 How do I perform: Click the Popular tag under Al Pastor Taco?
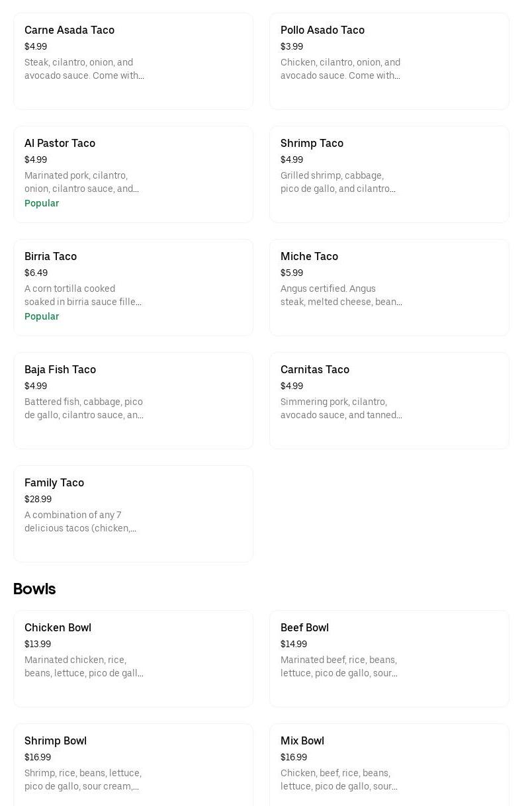click(42, 203)
